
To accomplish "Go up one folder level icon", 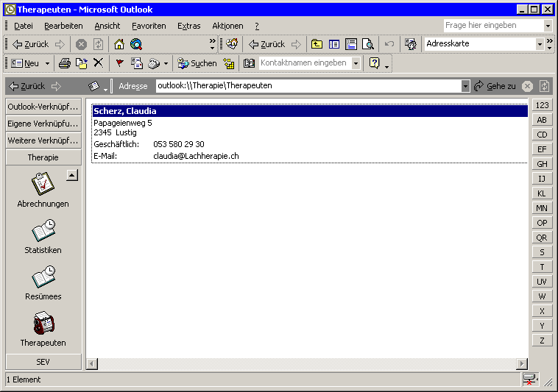I will coord(317,44).
